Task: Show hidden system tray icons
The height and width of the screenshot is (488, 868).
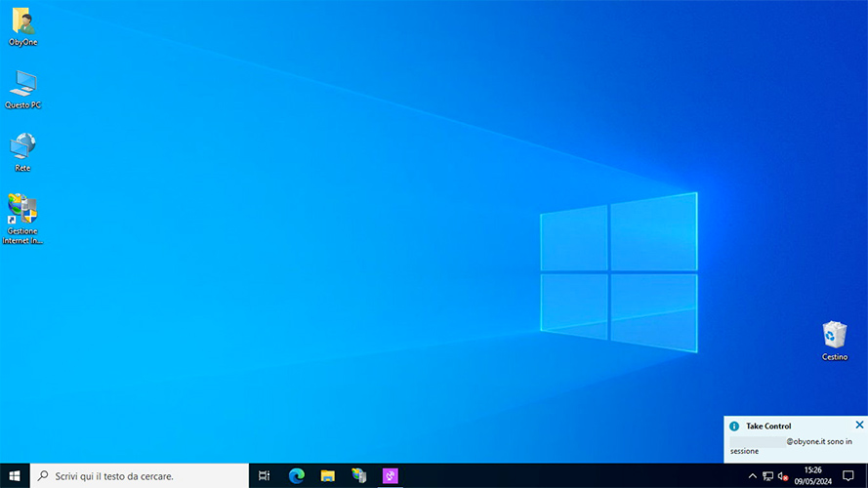Action: pos(753,476)
